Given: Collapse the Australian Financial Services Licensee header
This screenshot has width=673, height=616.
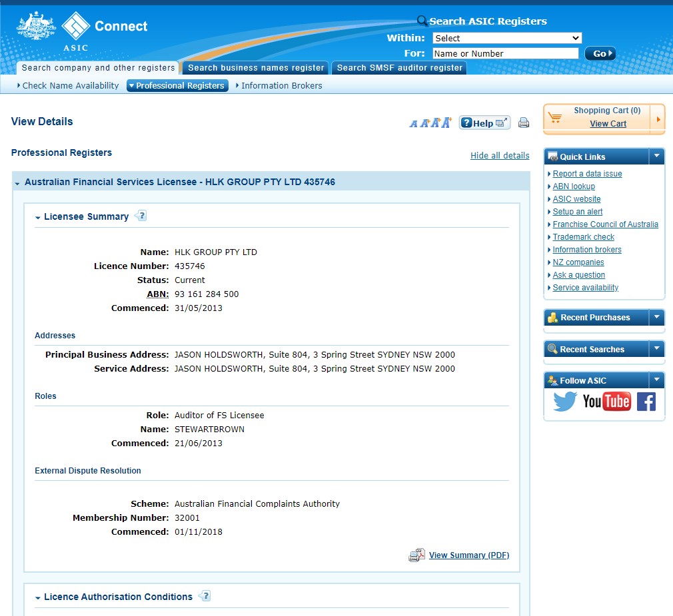Looking at the screenshot, I should click(x=17, y=183).
